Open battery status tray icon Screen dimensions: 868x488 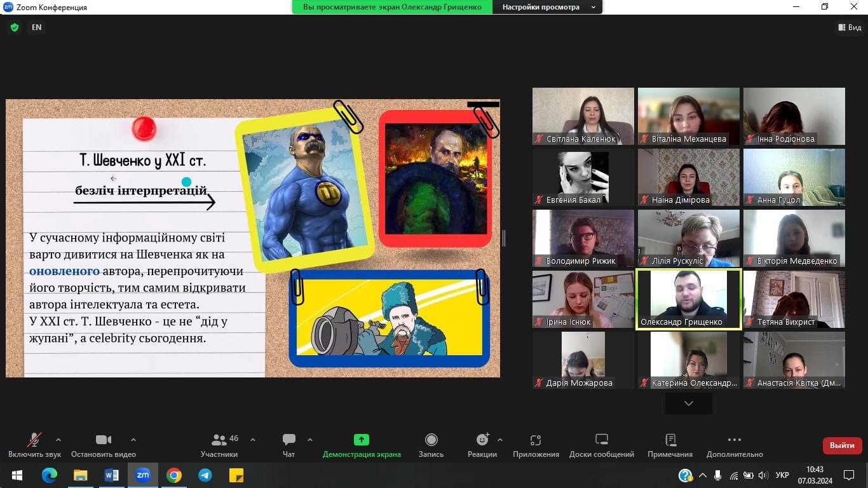749,475
